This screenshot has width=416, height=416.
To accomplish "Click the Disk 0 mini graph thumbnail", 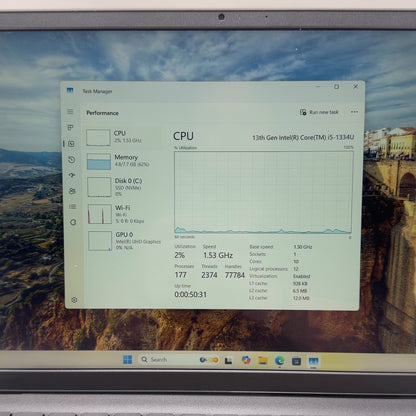I will point(99,187).
